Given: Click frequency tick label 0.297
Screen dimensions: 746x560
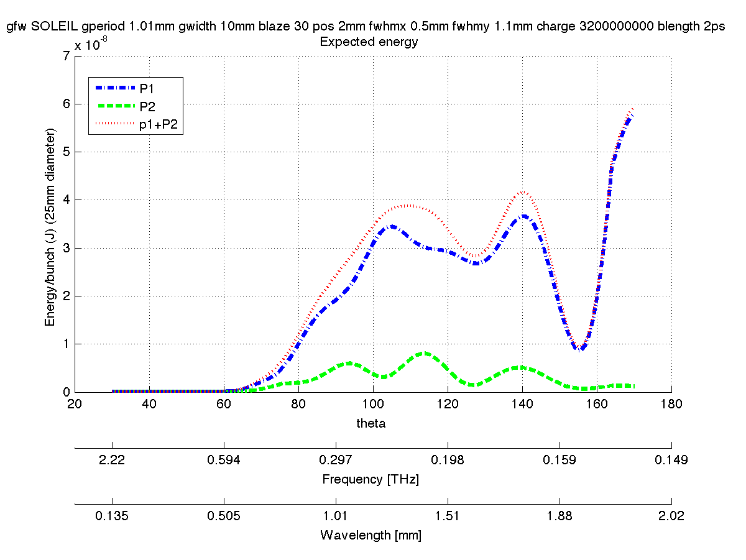Looking at the screenshot, I should click(336, 461).
